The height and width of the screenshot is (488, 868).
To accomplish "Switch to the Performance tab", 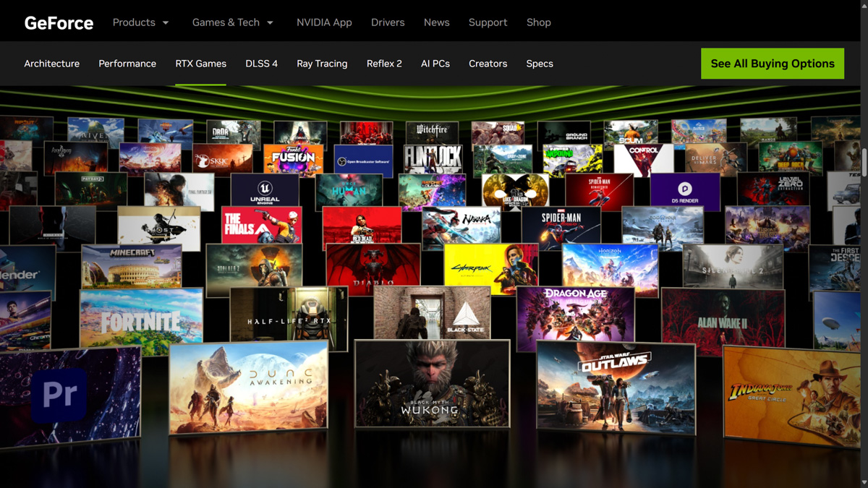I will (x=127, y=64).
